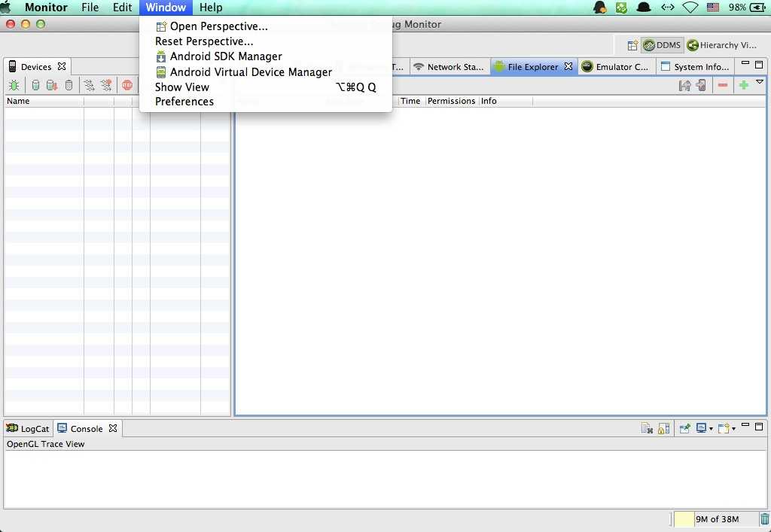Open the Edit menu
Image resolution: width=771 pixels, height=532 pixels.
point(123,8)
